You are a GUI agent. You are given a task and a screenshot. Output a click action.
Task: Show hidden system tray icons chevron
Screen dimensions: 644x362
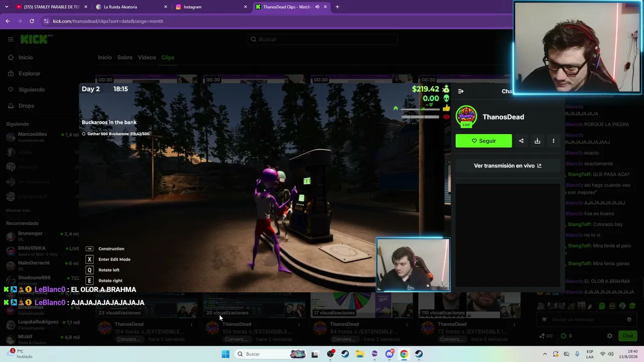(544, 354)
